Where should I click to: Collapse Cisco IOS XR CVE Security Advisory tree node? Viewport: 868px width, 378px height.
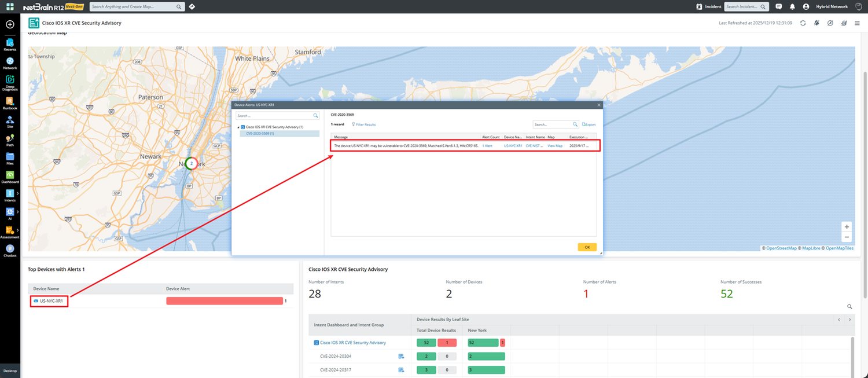pos(238,127)
